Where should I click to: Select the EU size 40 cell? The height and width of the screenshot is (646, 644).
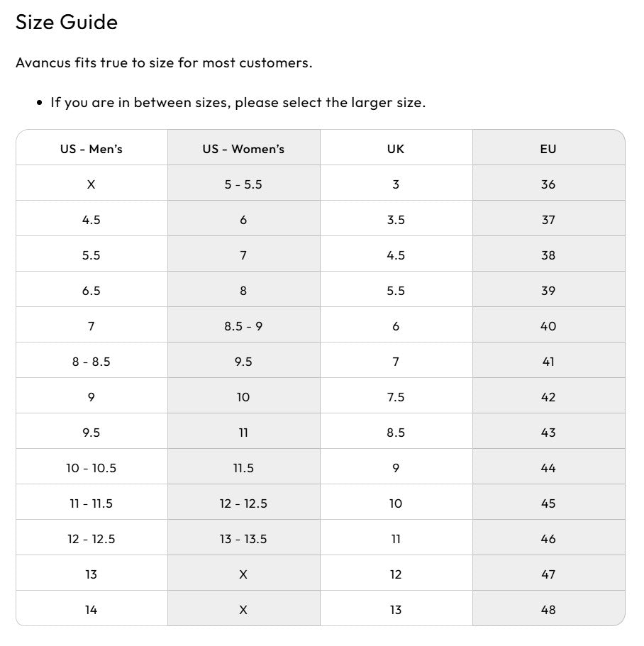tap(548, 326)
